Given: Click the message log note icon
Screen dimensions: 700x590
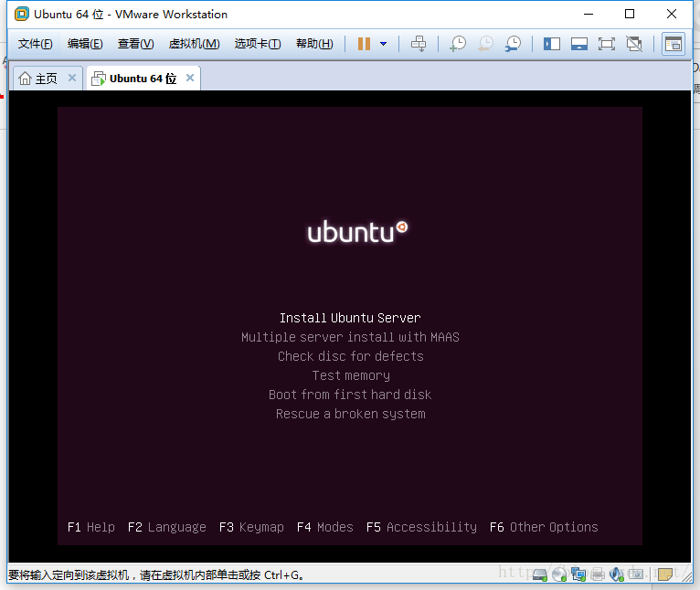Looking at the screenshot, I should click(x=664, y=574).
